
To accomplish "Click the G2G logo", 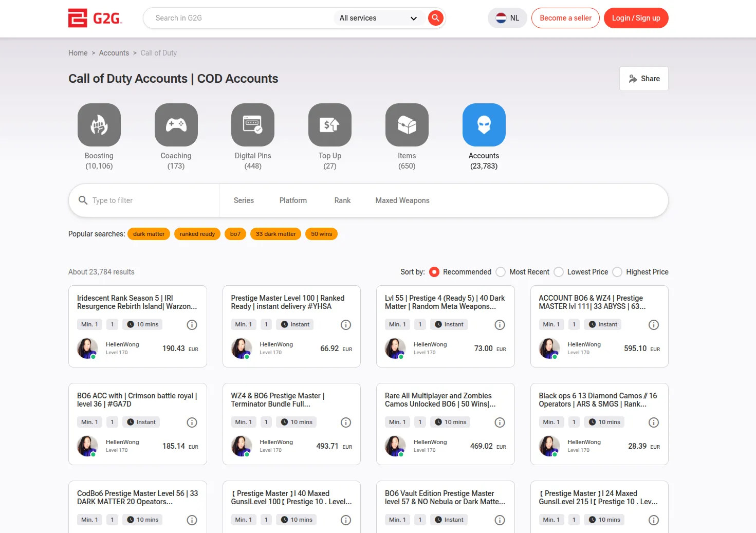I will click(x=95, y=18).
